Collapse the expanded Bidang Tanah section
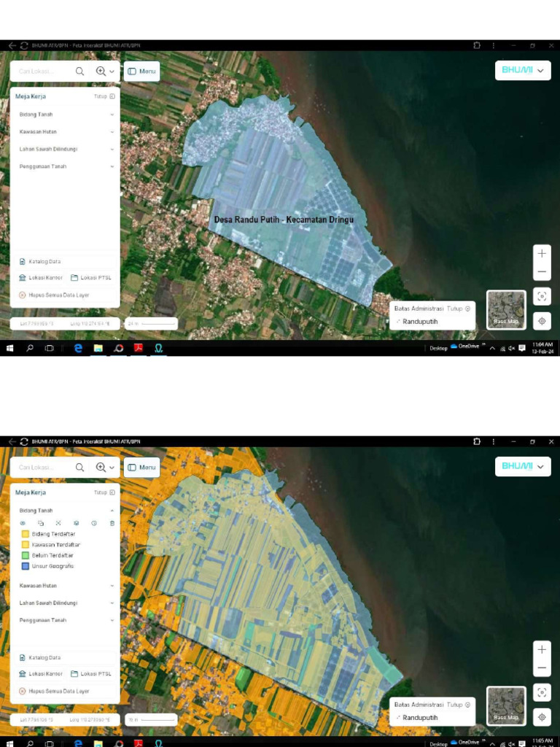 point(112,511)
